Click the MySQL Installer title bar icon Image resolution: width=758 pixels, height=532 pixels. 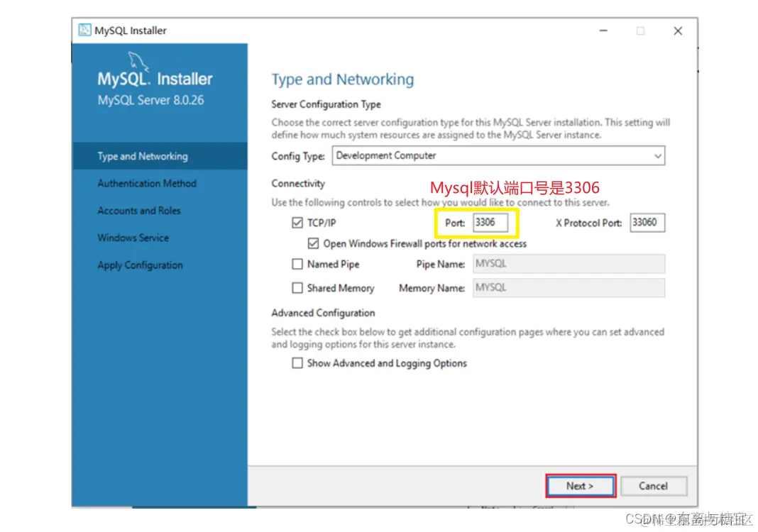84,30
